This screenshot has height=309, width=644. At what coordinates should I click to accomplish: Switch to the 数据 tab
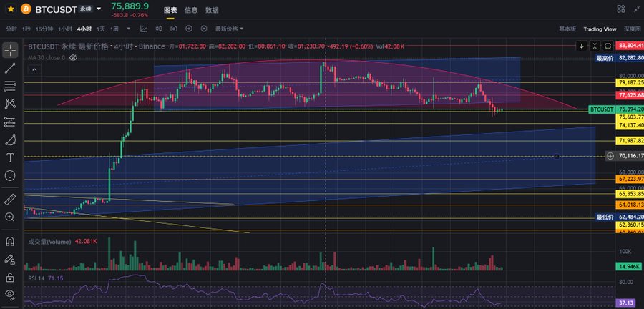[x=212, y=10]
